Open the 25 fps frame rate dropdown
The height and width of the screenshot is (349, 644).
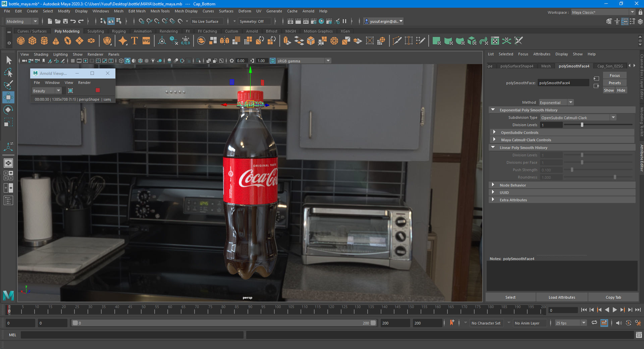click(x=571, y=323)
